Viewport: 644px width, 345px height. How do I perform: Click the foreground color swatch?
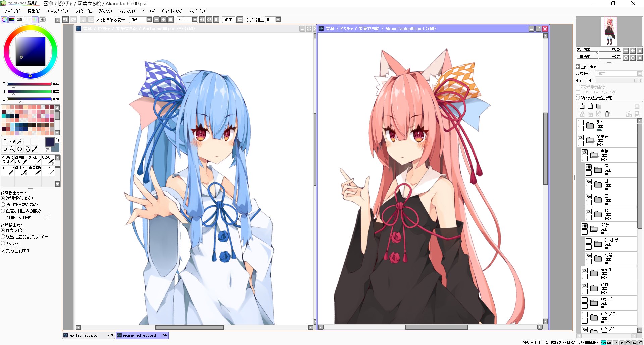point(50,142)
